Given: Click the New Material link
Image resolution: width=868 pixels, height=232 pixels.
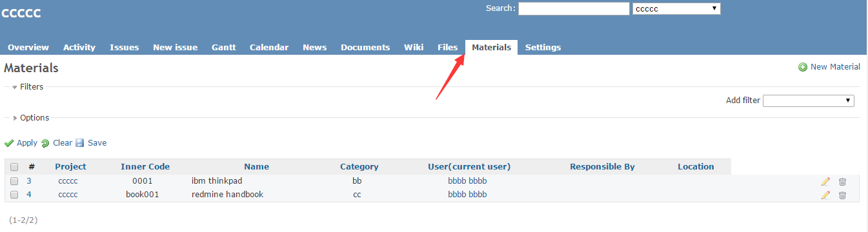Looking at the screenshot, I should click(835, 67).
